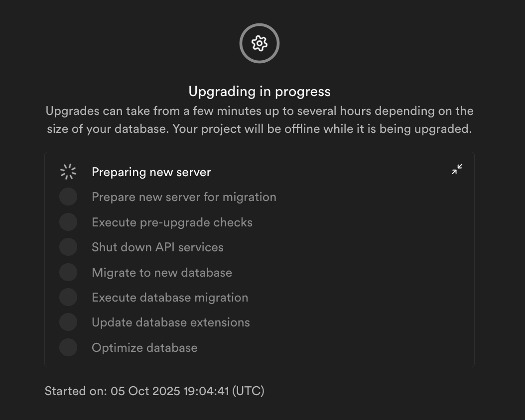Click the Upgrading in progress heading
This screenshot has height=420, width=525.
(259, 92)
